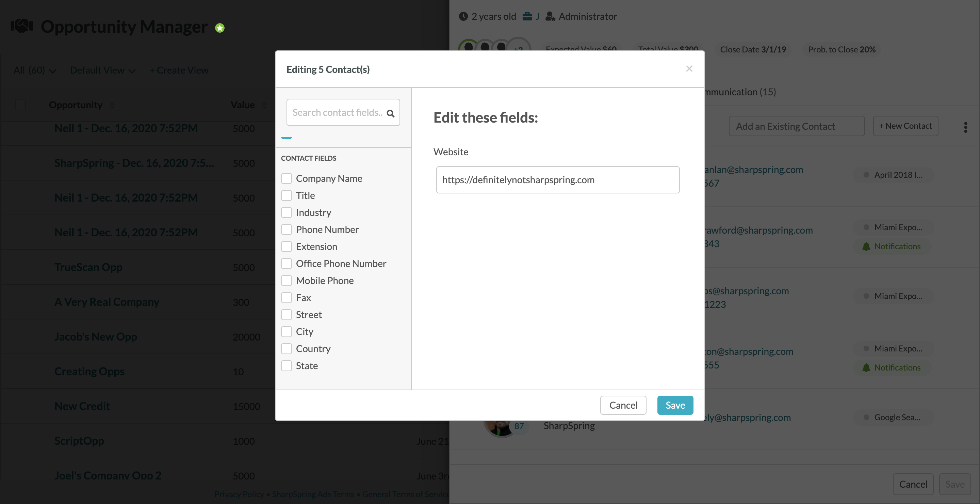Sort by the Opportunity column arrows
Screen dimensions: 980x504
click(x=112, y=105)
